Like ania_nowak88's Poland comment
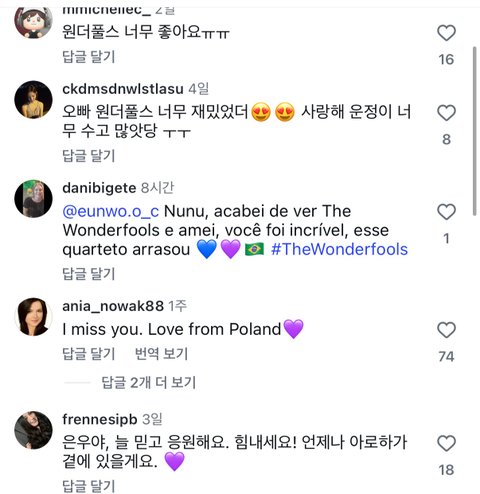480x494 pixels. point(446,330)
